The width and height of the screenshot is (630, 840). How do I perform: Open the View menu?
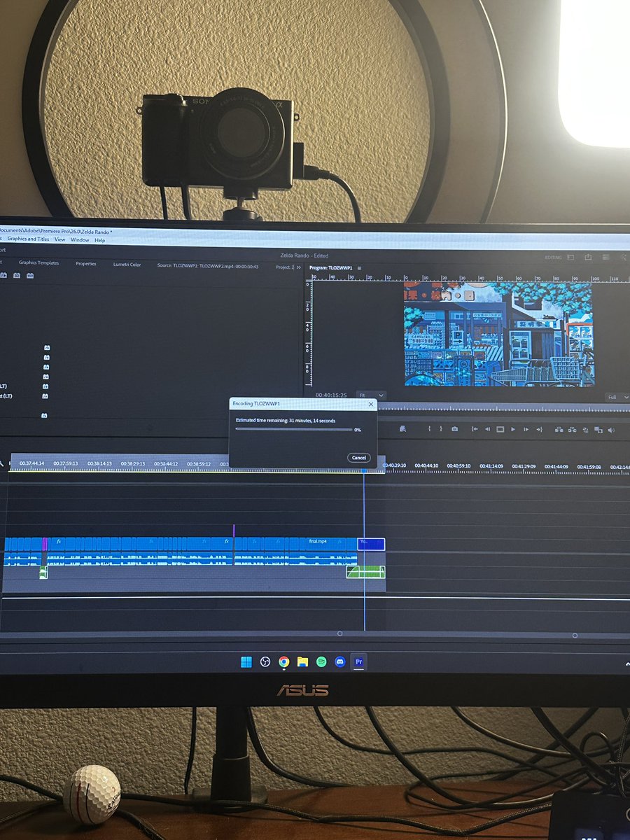[x=60, y=239]
